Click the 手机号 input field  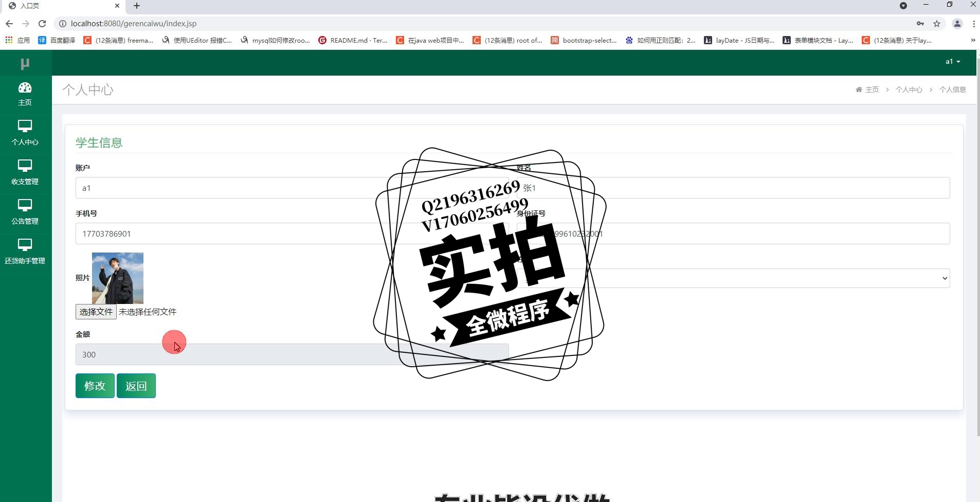292,234
